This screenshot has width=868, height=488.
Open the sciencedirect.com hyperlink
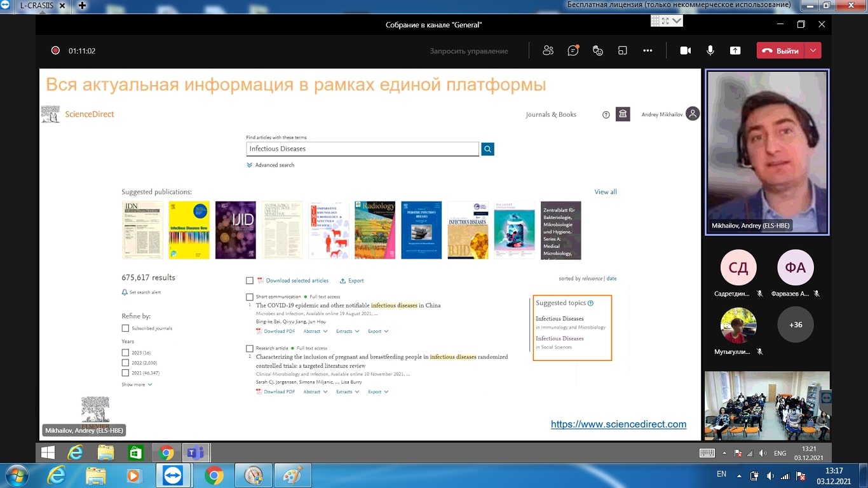pyautogui.click(x=618, y=424)
